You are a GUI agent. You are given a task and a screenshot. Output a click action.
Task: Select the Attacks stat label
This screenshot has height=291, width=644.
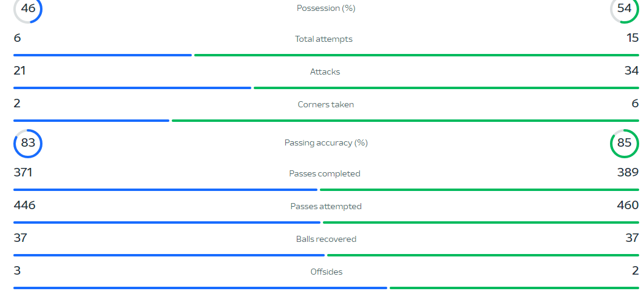pyautogui.click(x=325, y=72)
